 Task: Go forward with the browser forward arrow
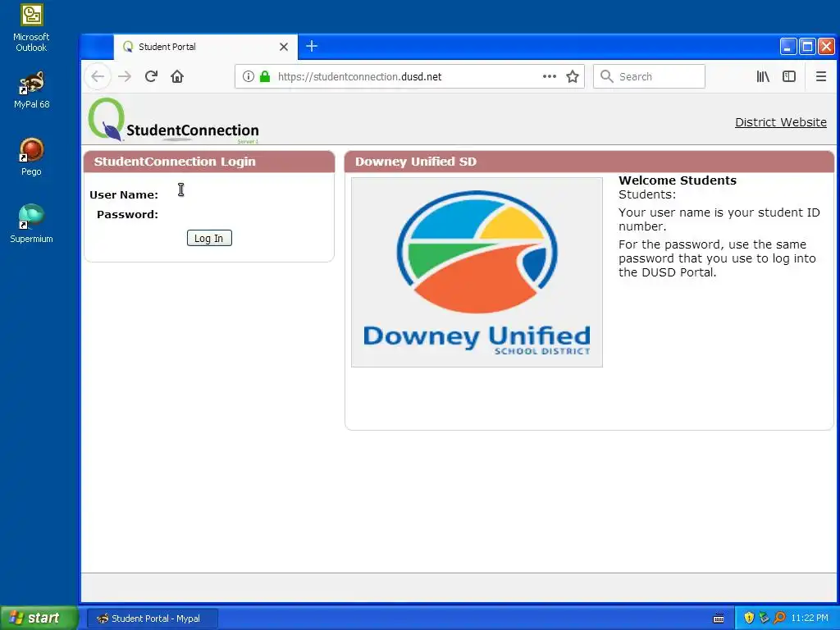[125, 76]
